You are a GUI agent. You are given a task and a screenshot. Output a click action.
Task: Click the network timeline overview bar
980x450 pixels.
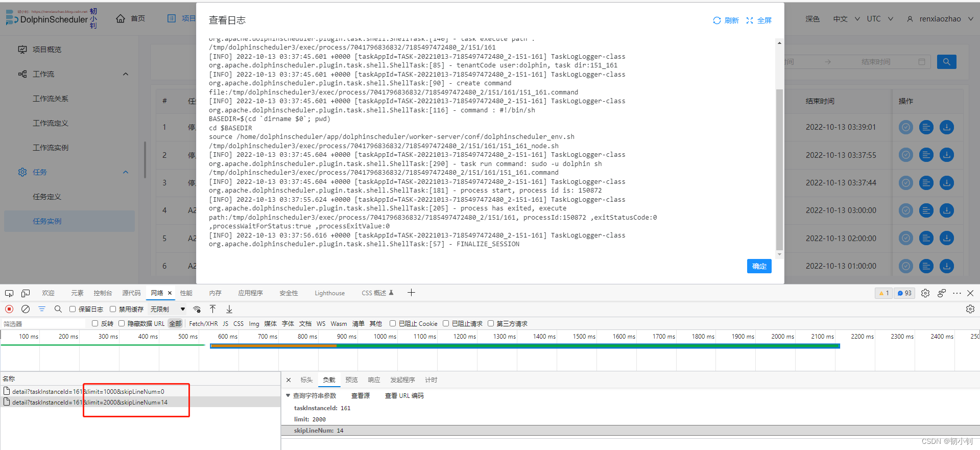pyautogui.click(x=525, y=346)
